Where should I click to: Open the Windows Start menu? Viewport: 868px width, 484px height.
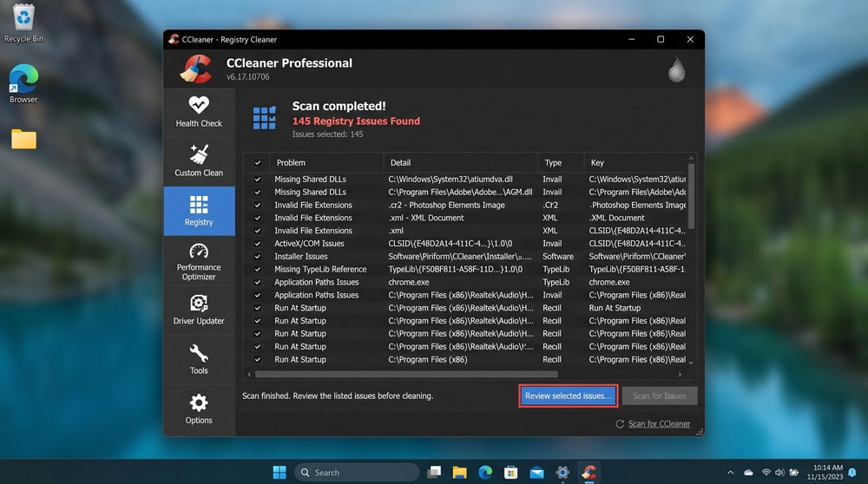(279, 473)
